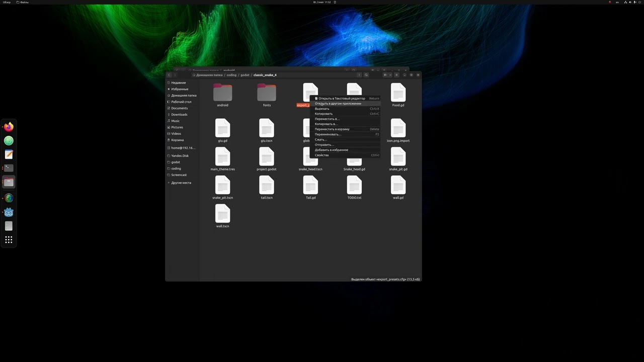This screenshot has width=644, height=362.
Task: Open 'Другие места' in sidebar
Action: (182, 183)
